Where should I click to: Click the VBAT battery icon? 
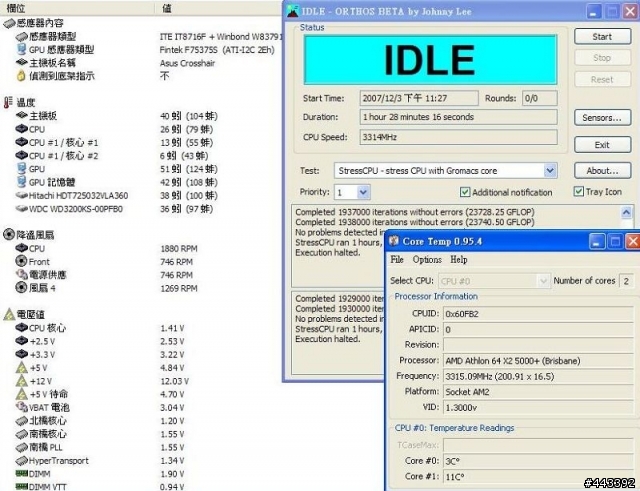coord(21,407)
